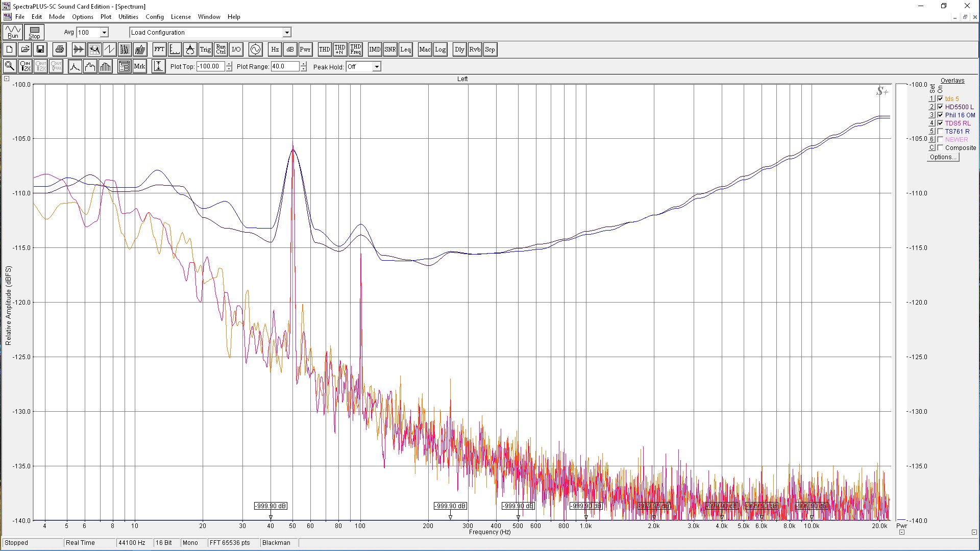Enable the TS761 R overlay
This screenshot has width=980, height=551.
[940, 132]
